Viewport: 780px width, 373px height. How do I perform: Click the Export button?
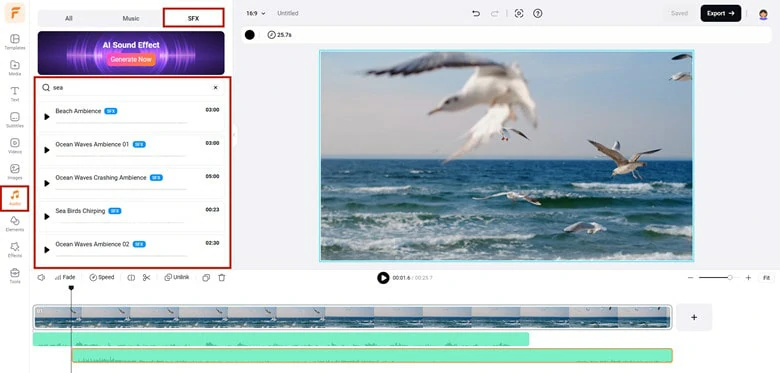721,13
